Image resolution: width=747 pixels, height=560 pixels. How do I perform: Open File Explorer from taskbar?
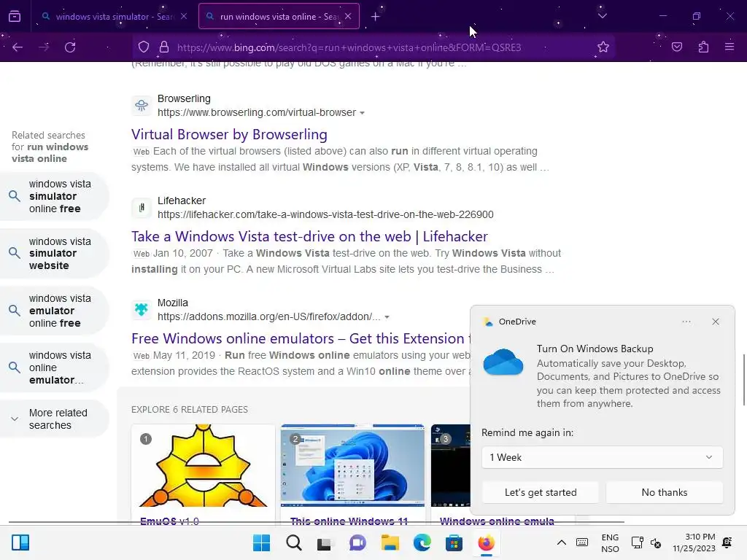[x=390, y=542]
